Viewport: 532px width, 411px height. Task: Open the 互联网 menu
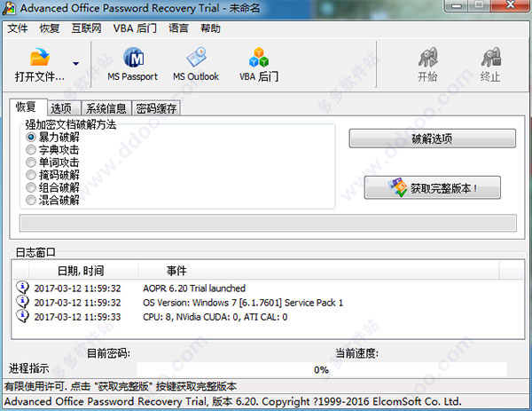point(87,28)
